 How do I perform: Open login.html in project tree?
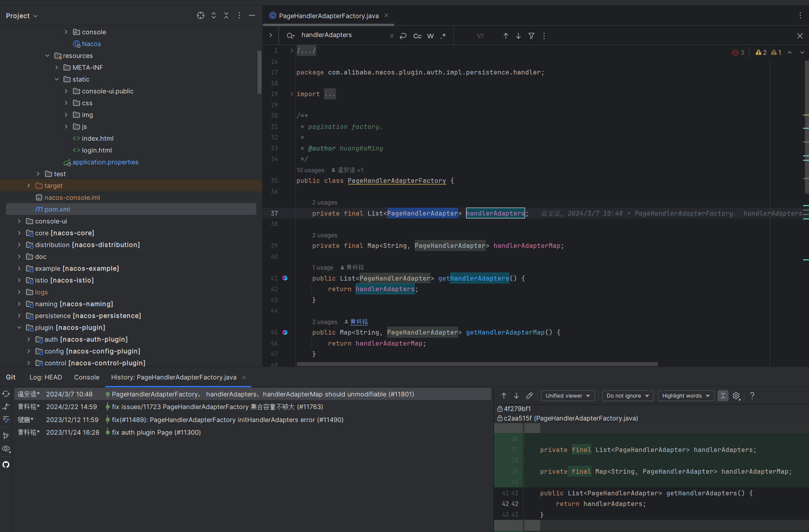[x=97, y=150]
